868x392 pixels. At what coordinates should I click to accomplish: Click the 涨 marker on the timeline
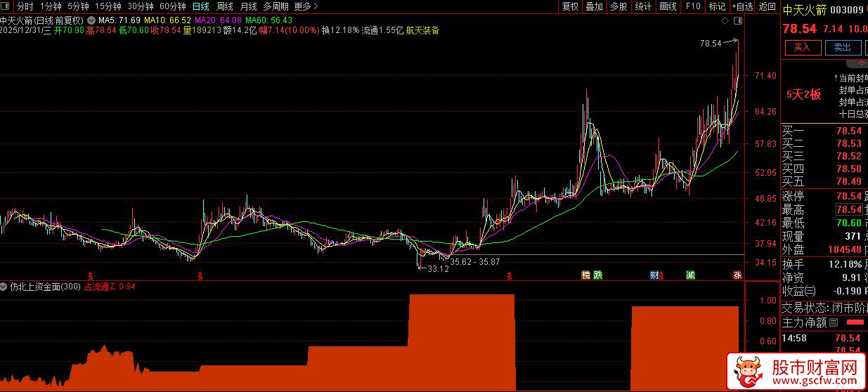pos(737,275)
